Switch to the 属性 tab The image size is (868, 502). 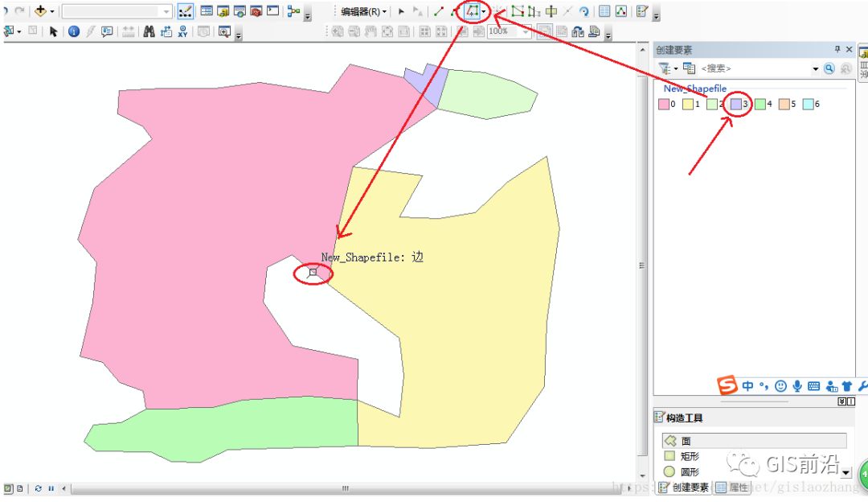[732, 488]
